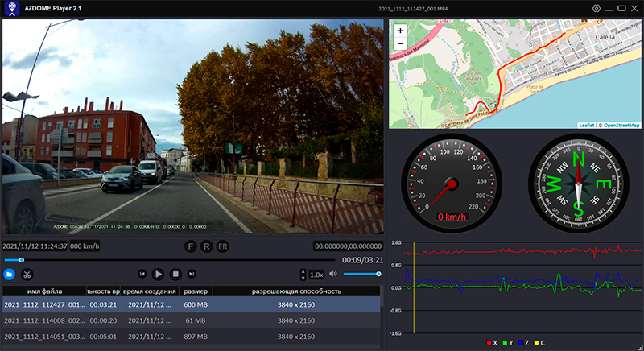
Task: Sort list by имя файла column header
Action: [x=44, y=291]
